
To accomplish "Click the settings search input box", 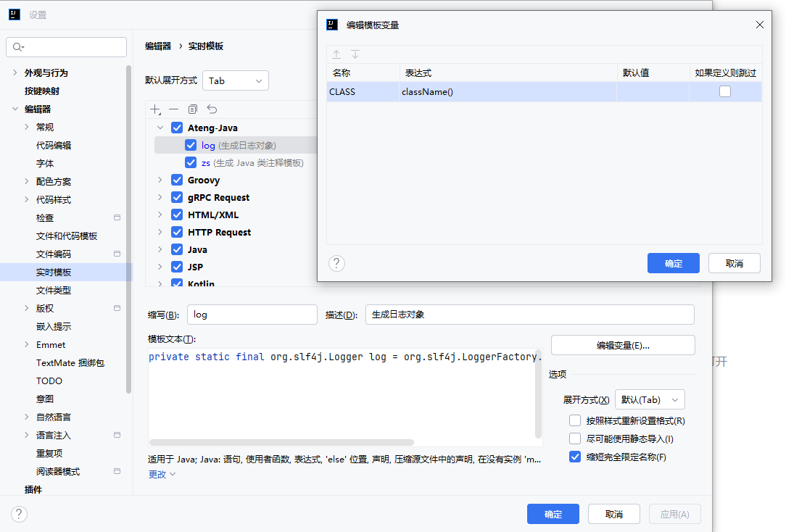I will [66, 47].
